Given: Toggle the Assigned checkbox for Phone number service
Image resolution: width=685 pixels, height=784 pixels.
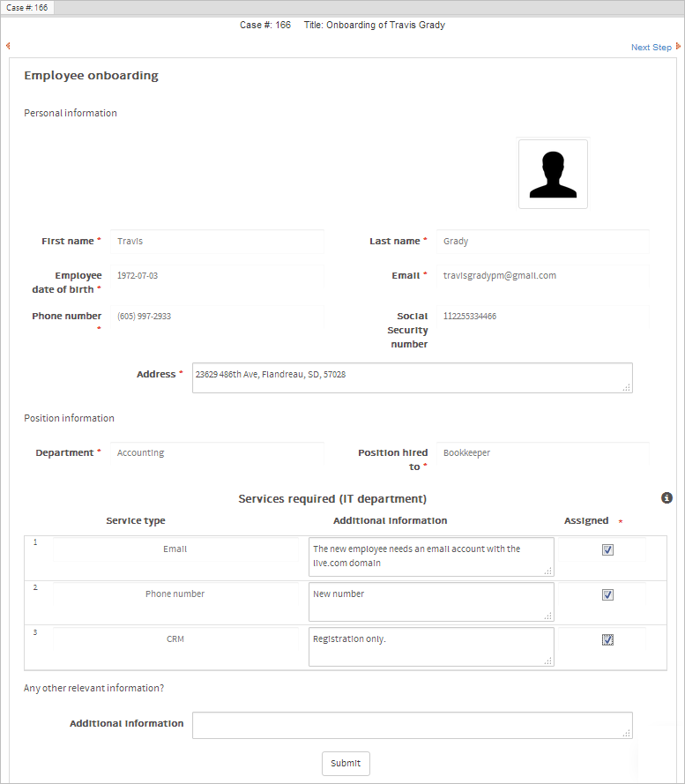Looking at the screenshot, I should tap(607, 594).
